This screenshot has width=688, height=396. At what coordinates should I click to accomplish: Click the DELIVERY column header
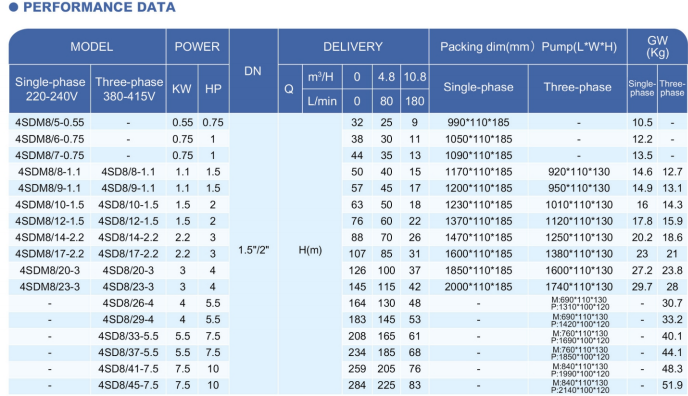[353, 47]
